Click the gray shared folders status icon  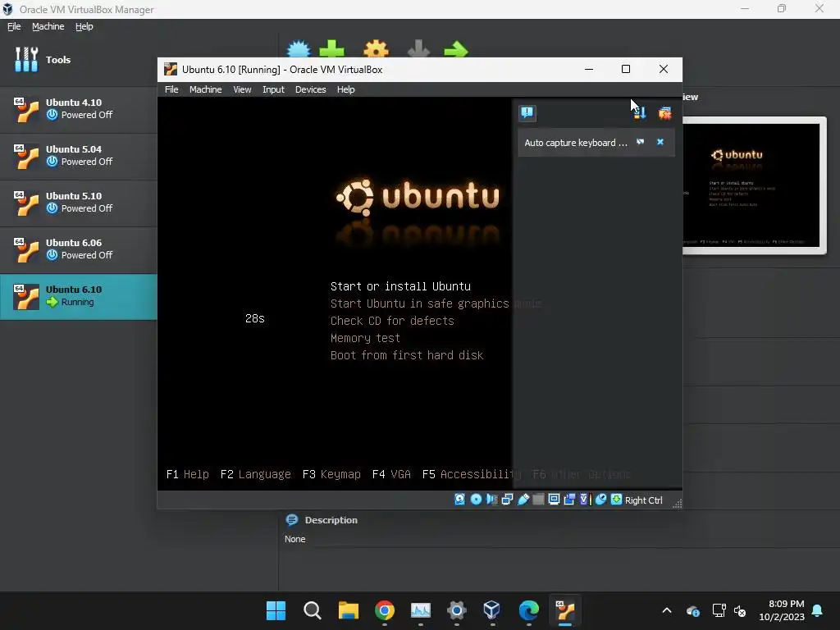538,500
